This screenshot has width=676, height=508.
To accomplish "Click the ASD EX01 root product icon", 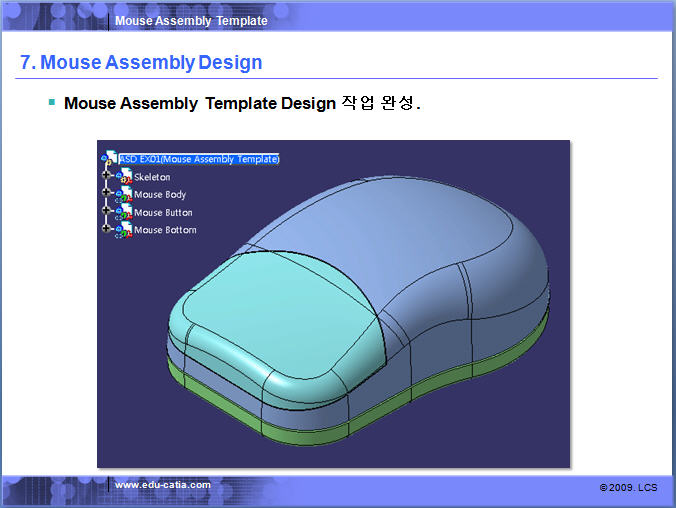I will tap(109, 158).
